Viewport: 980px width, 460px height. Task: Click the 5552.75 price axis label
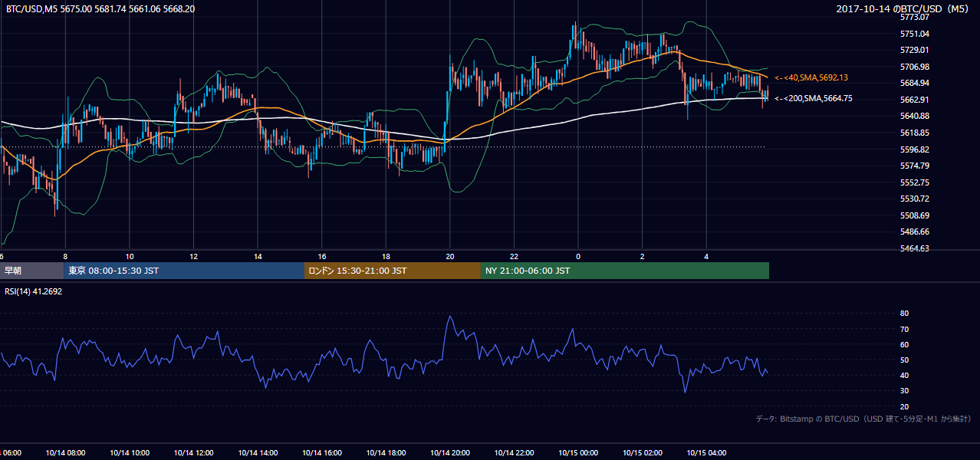[915, 182]
